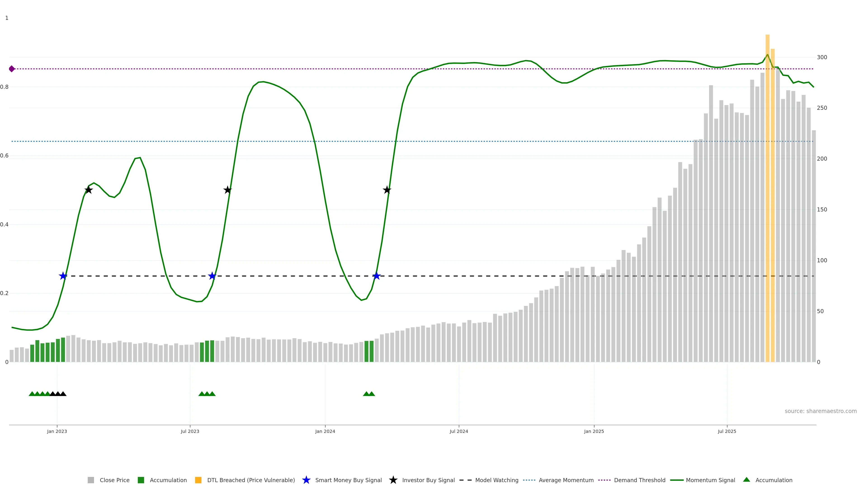Click the orange swatch in the legend
Image resolution: width=868 pixels, height=488 pixels.
(198, 480)
